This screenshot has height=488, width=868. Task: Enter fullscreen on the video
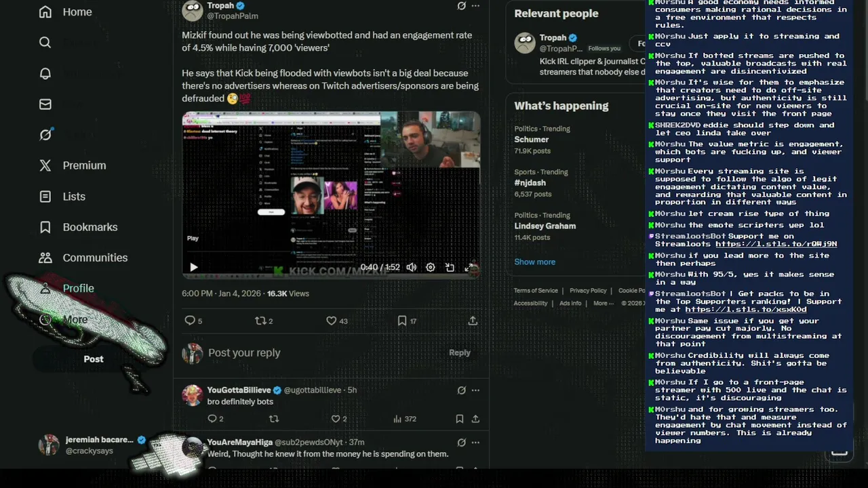469,267
